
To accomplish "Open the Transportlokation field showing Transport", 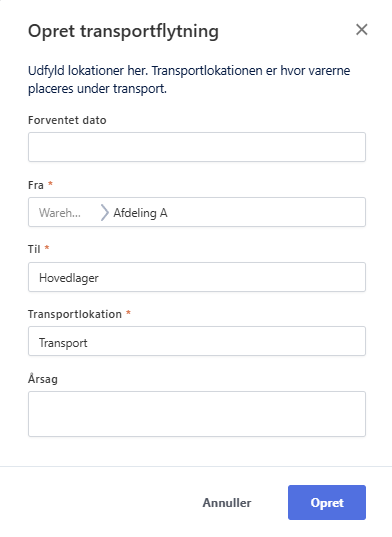I will pos(197,341).
